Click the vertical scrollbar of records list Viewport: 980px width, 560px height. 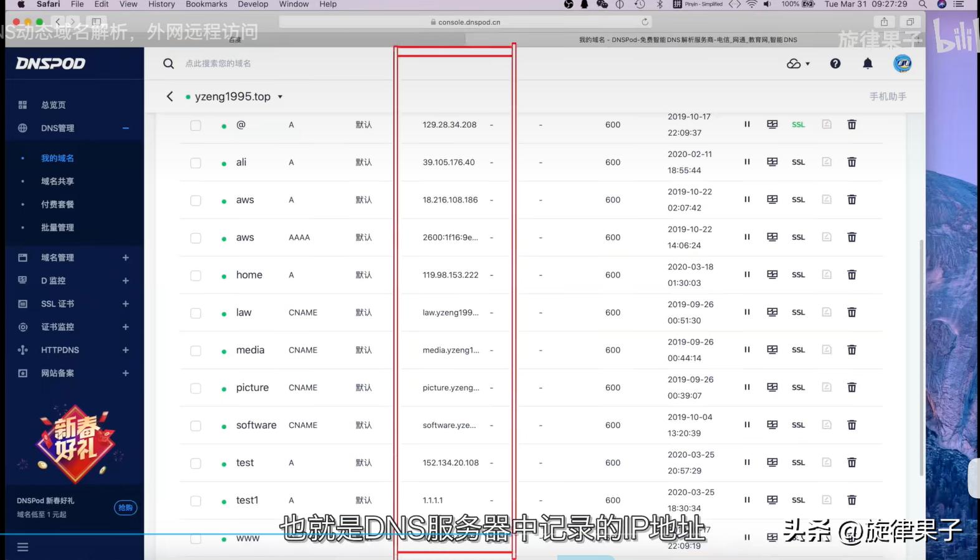pos(921,358)
